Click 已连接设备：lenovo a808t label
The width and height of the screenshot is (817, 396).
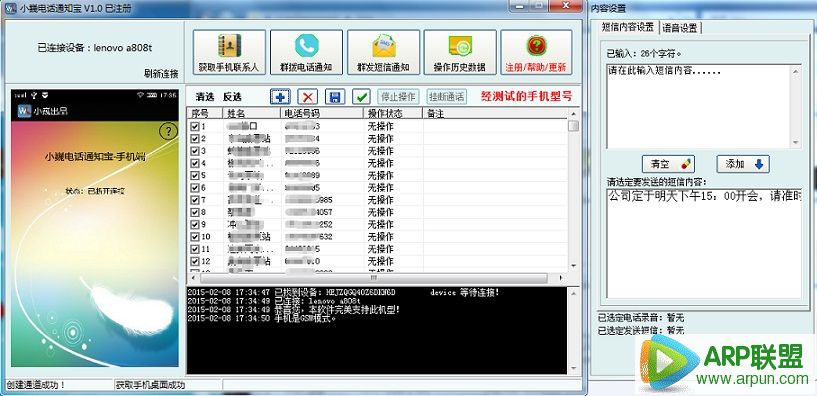pos(94,48)
